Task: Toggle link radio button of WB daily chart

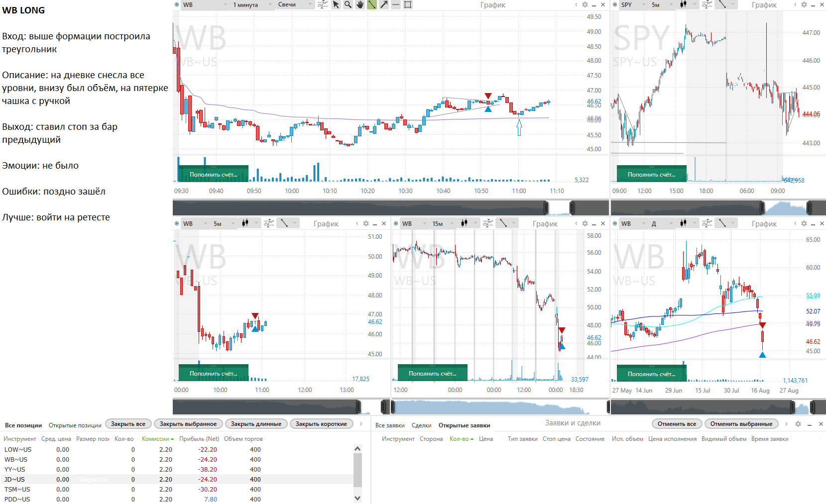Action: (x=615, y=223)
